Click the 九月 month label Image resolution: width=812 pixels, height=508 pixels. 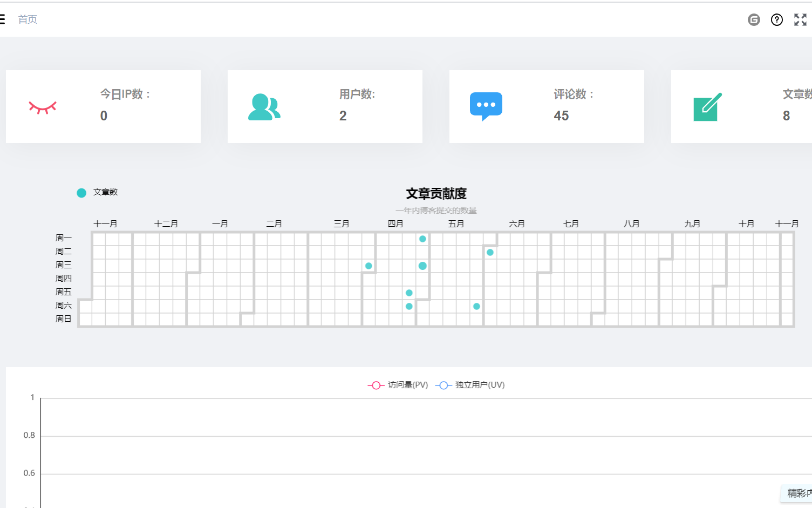pos(692,223)
